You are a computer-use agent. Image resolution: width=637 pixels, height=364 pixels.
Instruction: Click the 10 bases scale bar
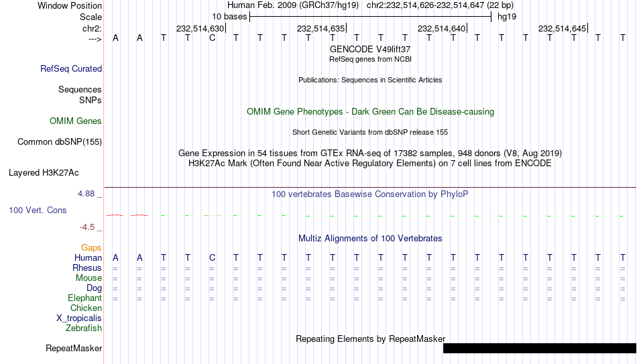click(x=371, y=17)
